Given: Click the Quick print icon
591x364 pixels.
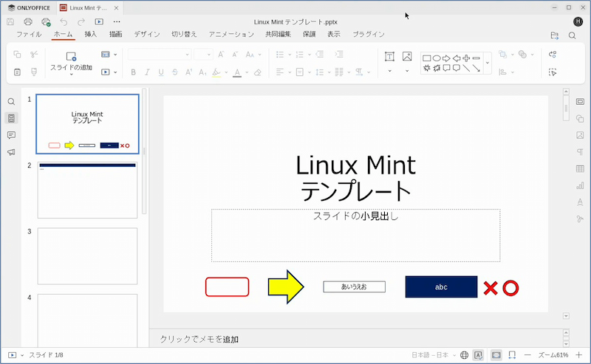Looking at the screenshot, I should [46, 22].
